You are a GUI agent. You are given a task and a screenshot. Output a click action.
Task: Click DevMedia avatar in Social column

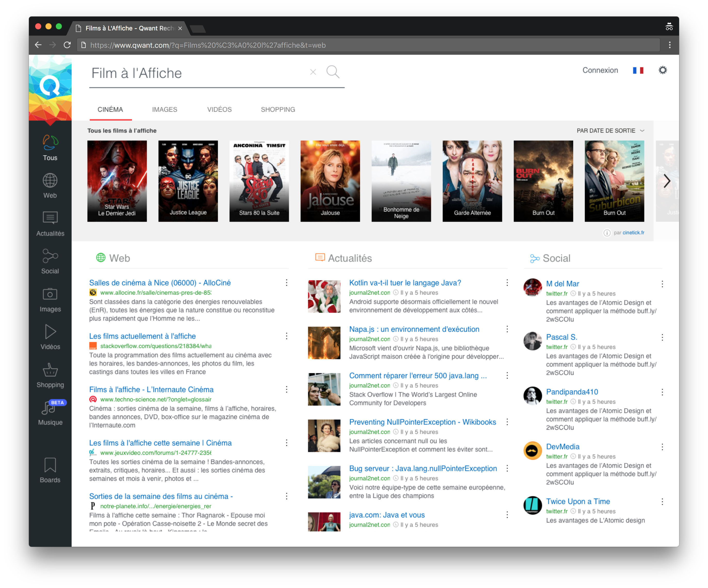tap(532, 451)
